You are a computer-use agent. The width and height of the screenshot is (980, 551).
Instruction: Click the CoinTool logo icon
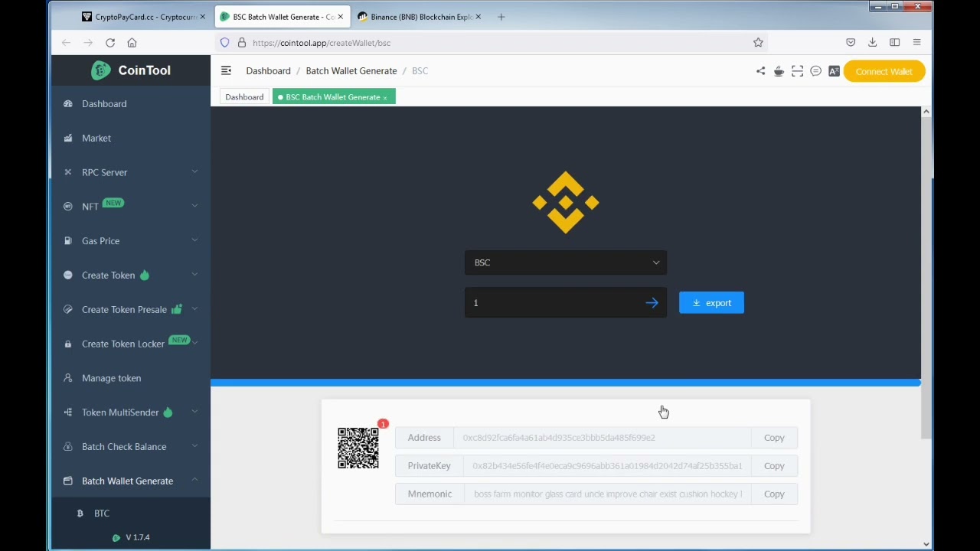[x=100, y=70]
